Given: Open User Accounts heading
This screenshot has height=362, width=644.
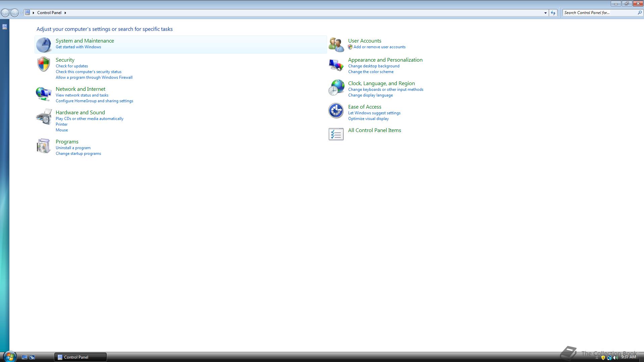Looking at the screenshot, I should tap(365, 41).
